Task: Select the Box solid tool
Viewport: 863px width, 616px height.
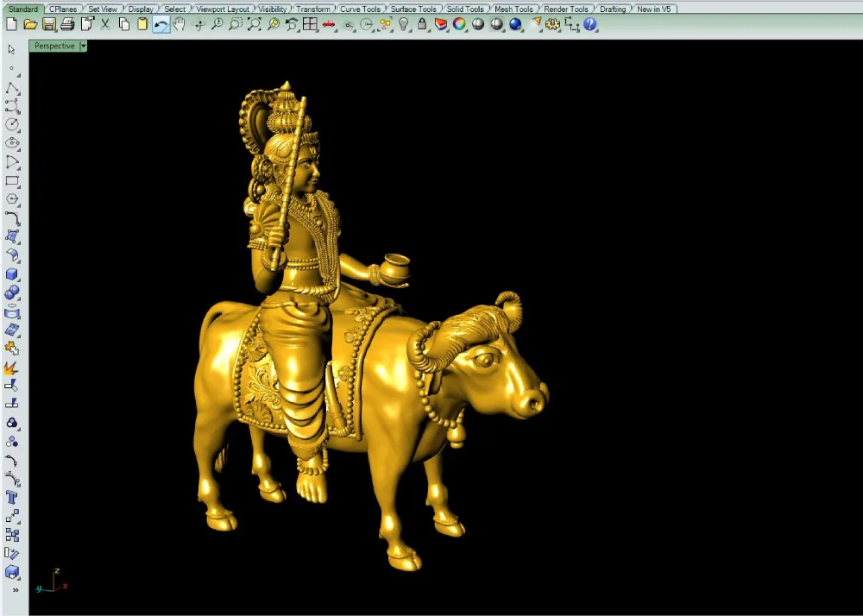Action: pyautogui.click(x=12, y=273)
